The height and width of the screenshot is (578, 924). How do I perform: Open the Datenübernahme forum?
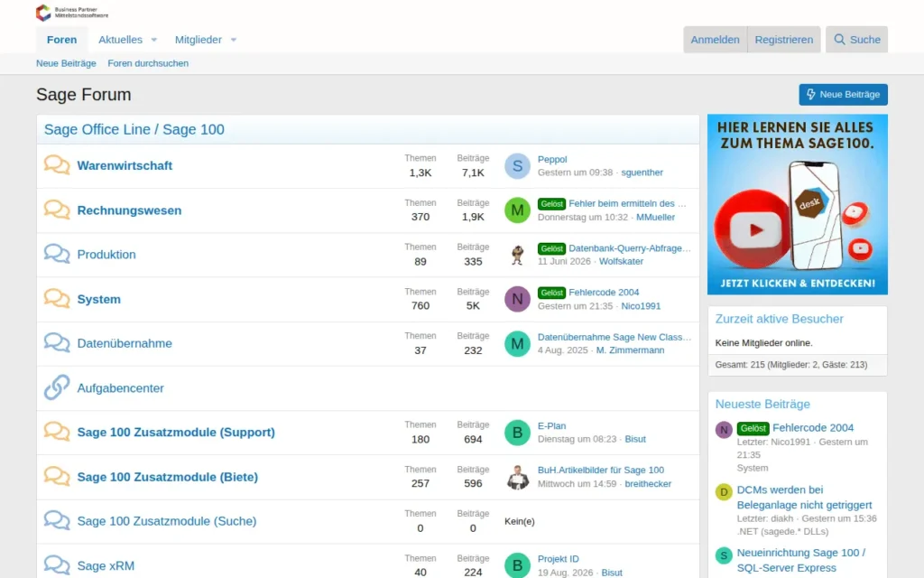[125, 343]
